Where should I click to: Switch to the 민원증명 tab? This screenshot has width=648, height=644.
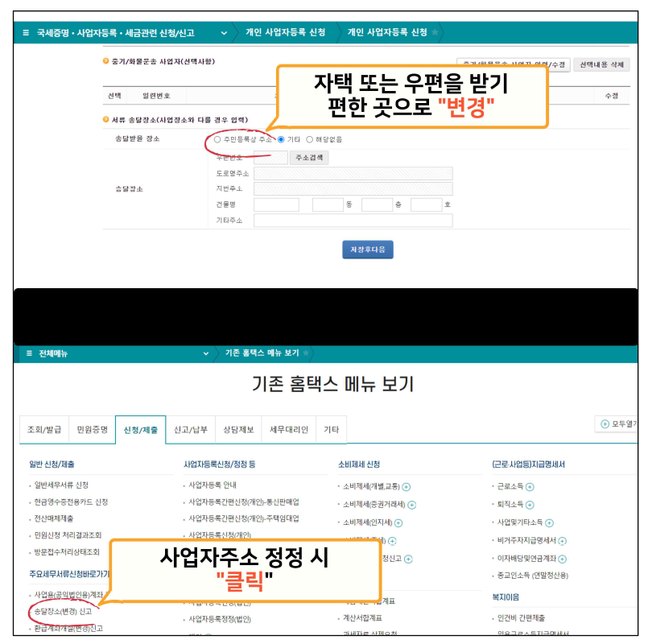click(92, 430)
